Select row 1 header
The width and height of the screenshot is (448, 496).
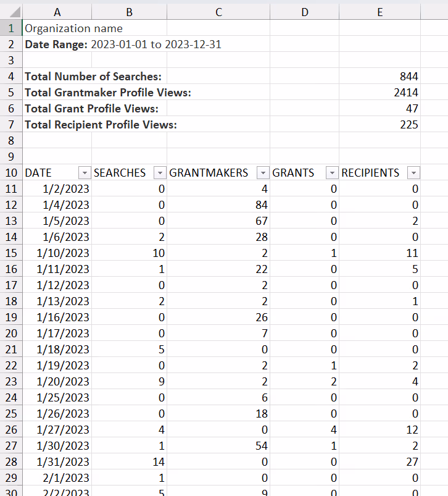pyautogui.click(x=11, y=28)
